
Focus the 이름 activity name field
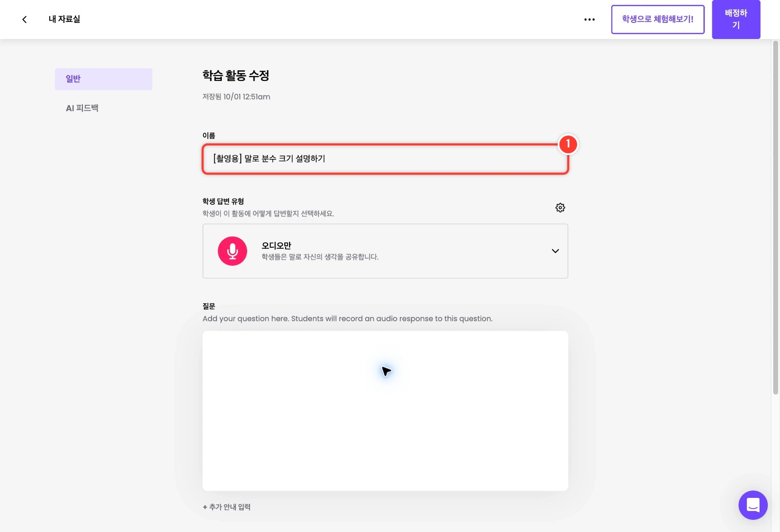click(x=385, y=159)
